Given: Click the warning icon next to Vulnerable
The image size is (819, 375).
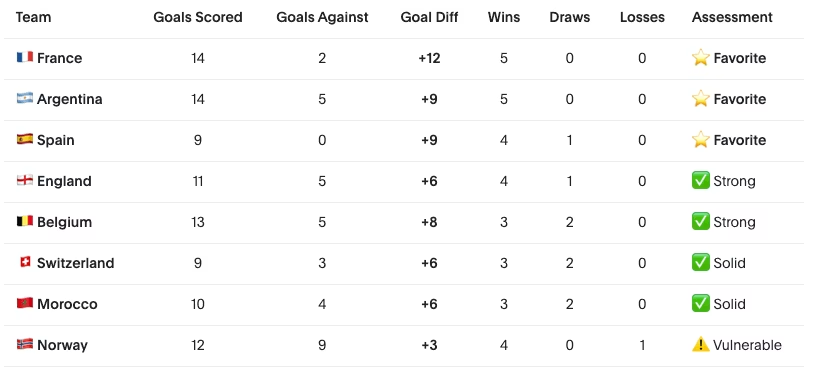Looking at the screenshot, I should coord(700,345).
